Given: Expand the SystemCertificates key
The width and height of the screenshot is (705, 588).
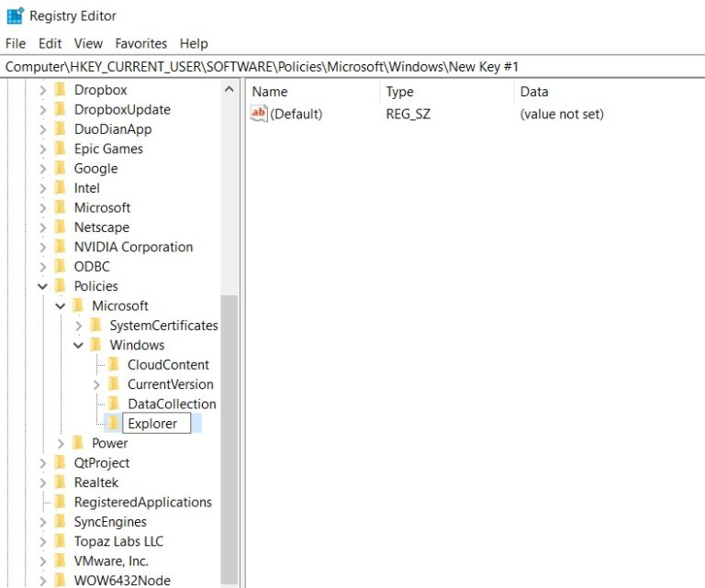Looking at the screenshot, I should pyautogui.click(x=79, y=326).
